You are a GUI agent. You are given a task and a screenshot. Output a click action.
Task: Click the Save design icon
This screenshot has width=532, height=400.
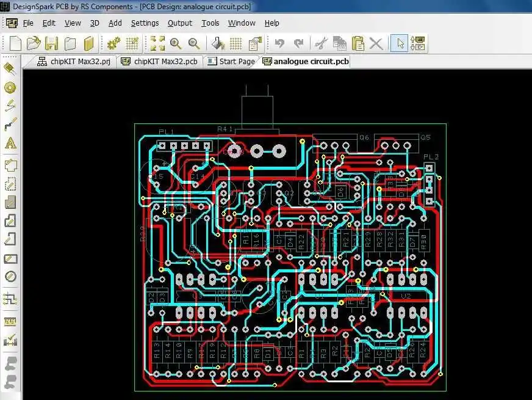point(52,43)
